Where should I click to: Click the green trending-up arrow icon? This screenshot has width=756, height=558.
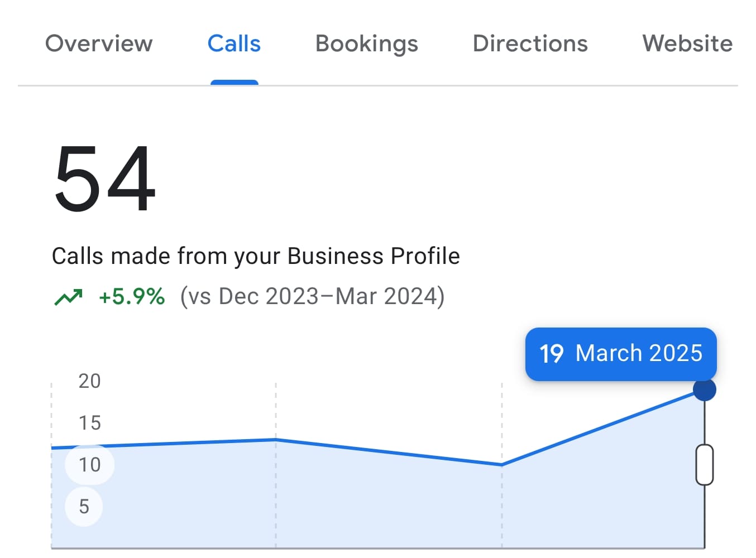click(x=68, y=297)
